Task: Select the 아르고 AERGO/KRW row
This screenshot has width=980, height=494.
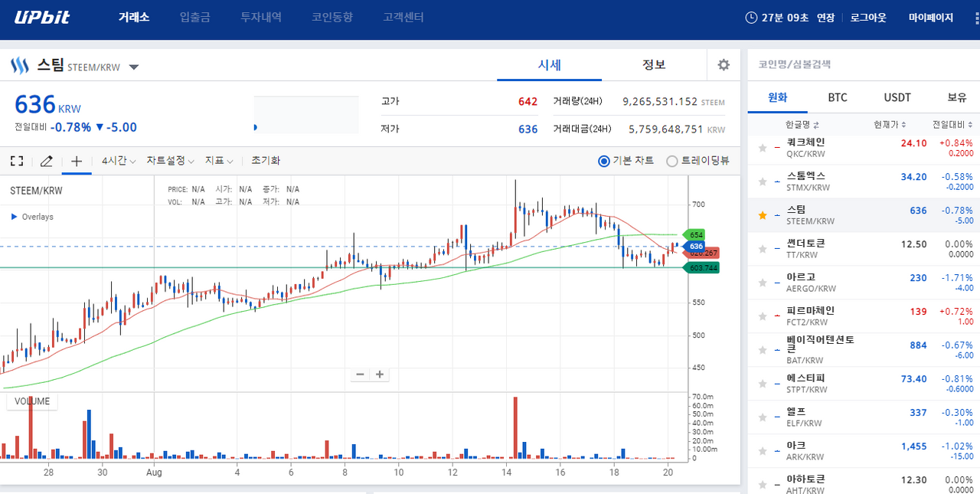Action: coord(864,283)
